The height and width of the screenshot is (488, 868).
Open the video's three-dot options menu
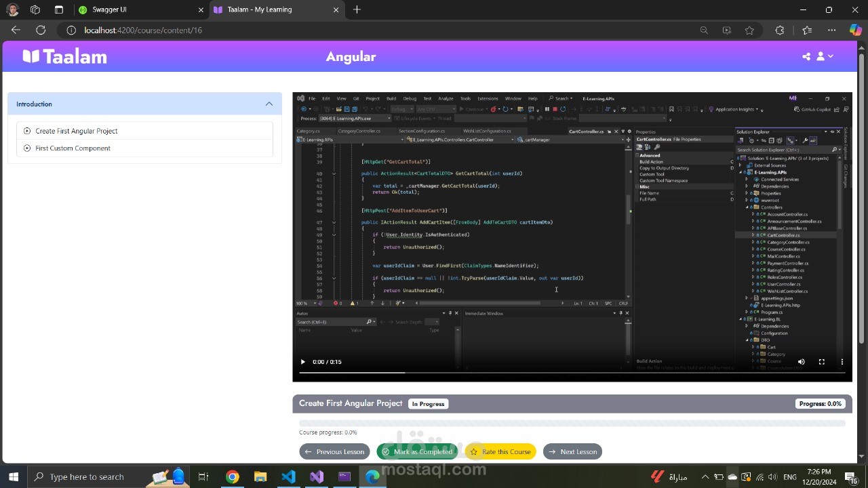point(842,362)
